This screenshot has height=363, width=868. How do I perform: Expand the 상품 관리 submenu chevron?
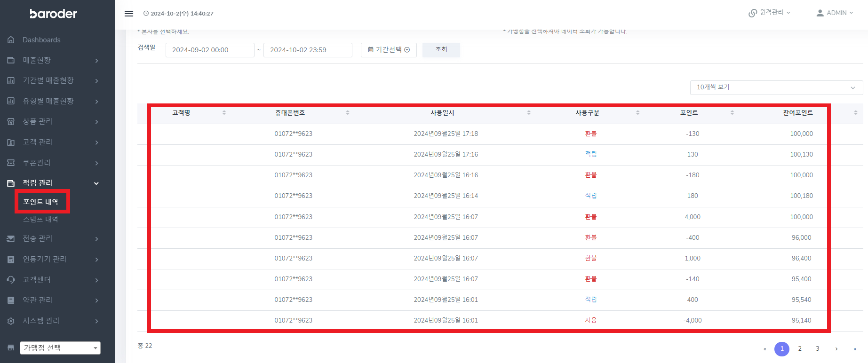tap(96, 122)
